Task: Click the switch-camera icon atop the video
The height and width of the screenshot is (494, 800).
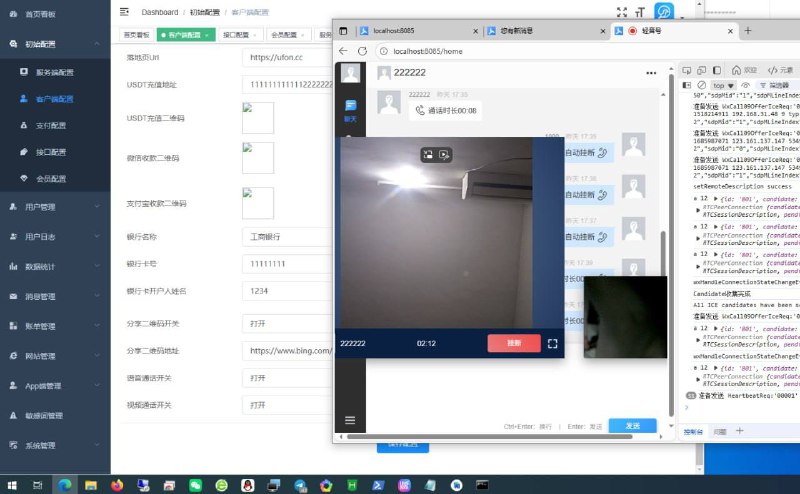Action: point(427,155)
